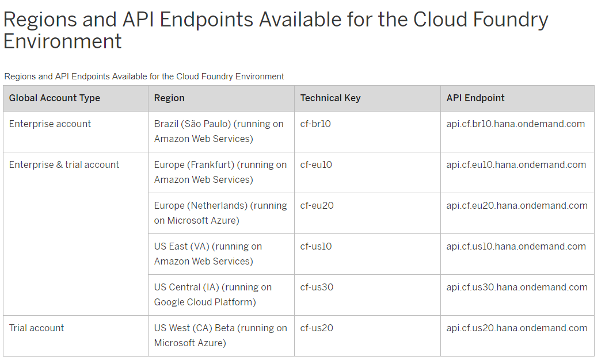Click the Europe (Frankfurt) region cell
Image resolution: width=609 pixels, height=364 pixels.
220,172
